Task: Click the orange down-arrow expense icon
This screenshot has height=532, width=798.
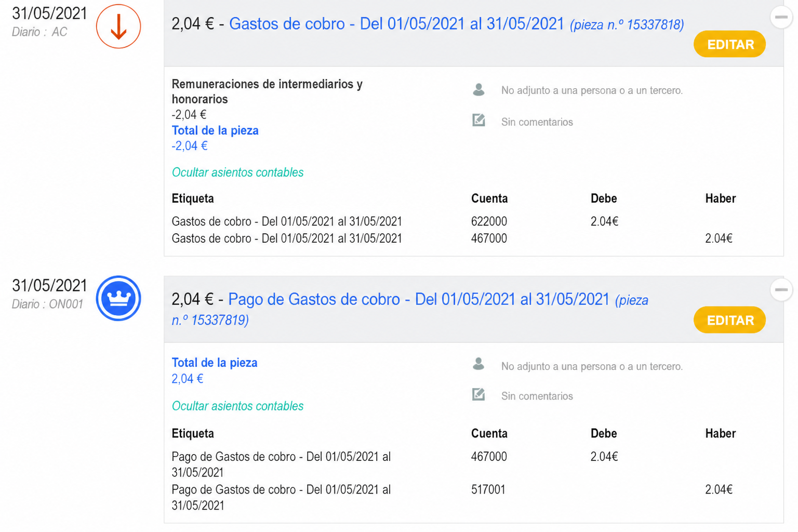Action: point(118,26)
